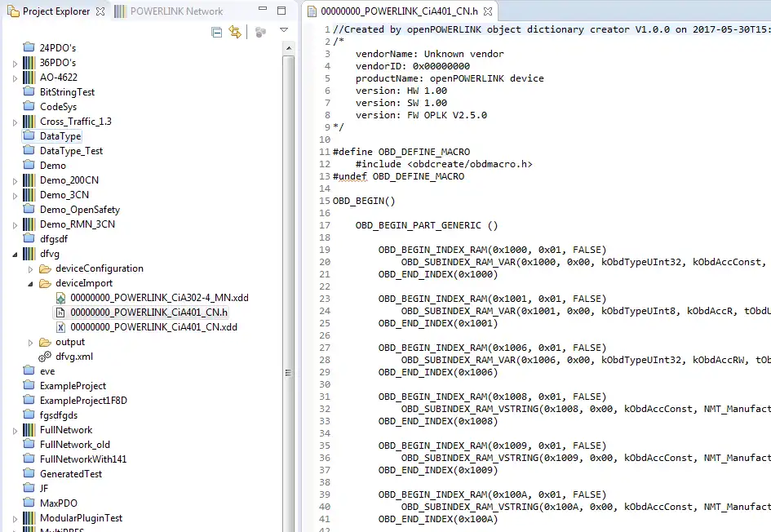Select the eve project
Viewport: 771px width, 532px height.
[x=47, y=371]
